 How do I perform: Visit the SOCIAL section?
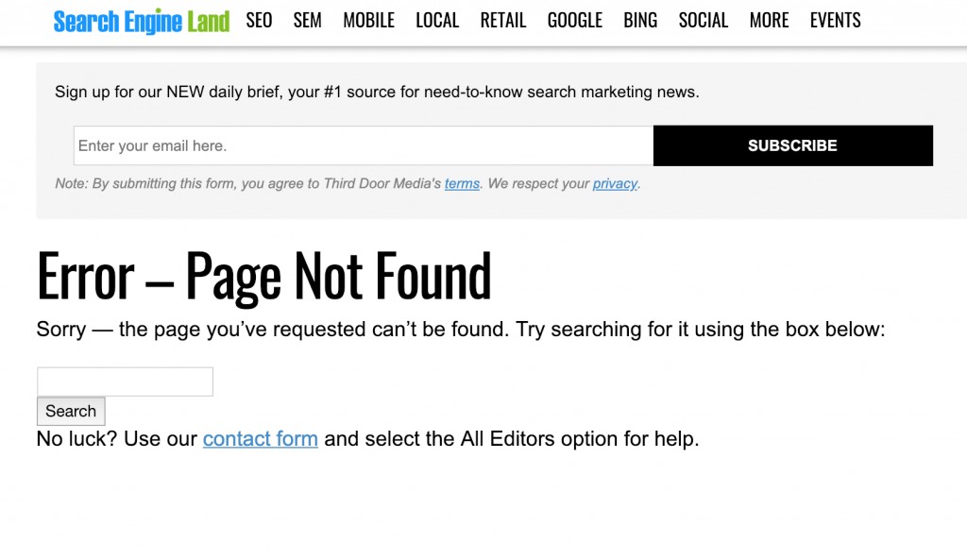[703, 21]
